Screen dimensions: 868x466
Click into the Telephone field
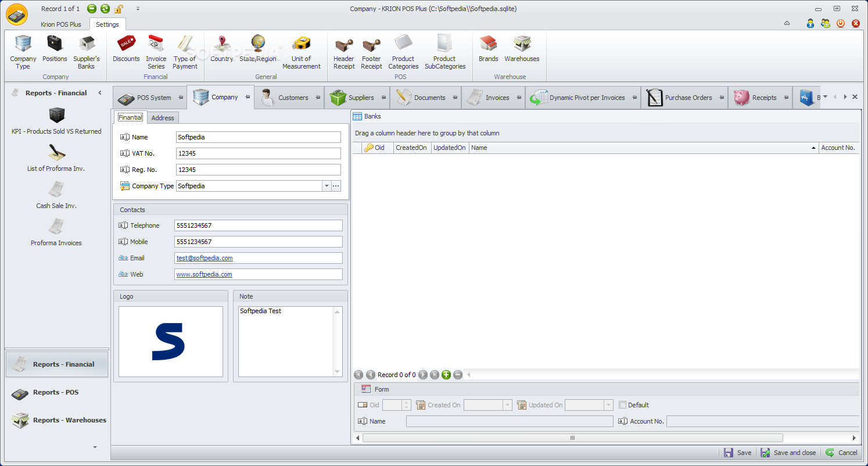259,225
